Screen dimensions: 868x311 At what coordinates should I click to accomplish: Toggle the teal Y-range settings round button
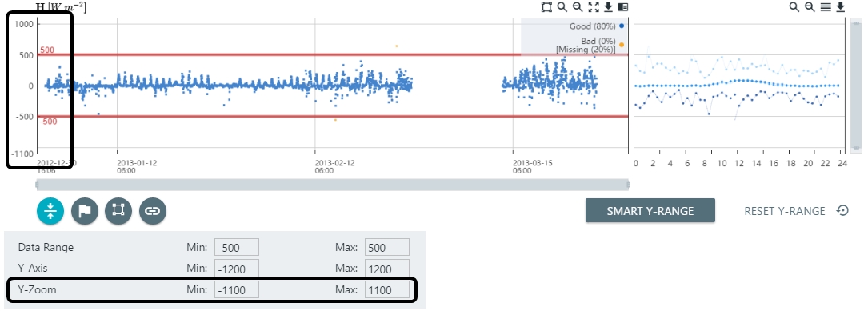pyautogui.click(x=50, y=211)
